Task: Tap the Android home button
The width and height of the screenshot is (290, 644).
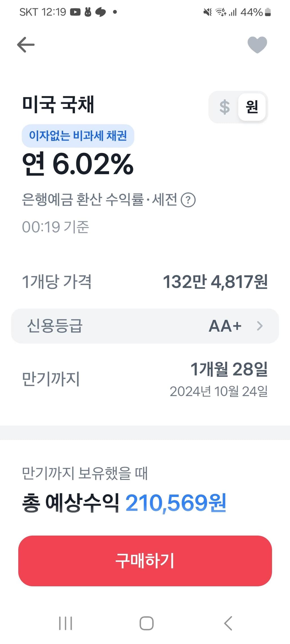Action: (147, 623)
